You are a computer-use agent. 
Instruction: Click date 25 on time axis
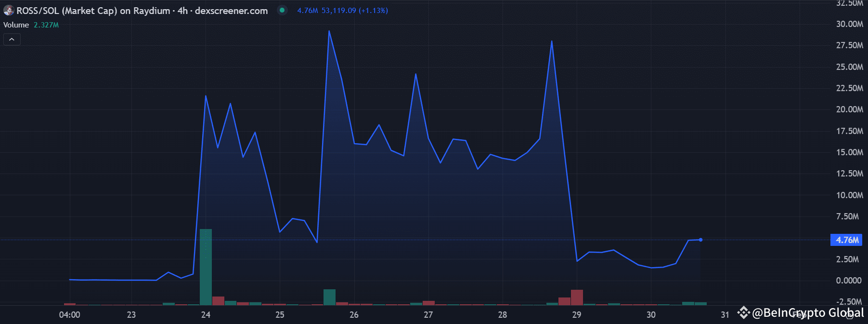coord(280,315)
